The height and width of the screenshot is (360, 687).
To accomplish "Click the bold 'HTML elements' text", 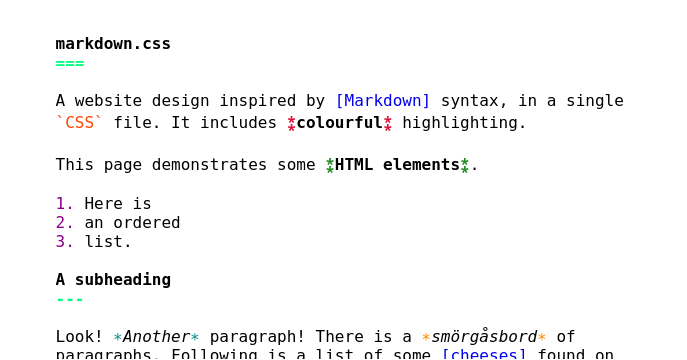I will [x=397, y=165].
